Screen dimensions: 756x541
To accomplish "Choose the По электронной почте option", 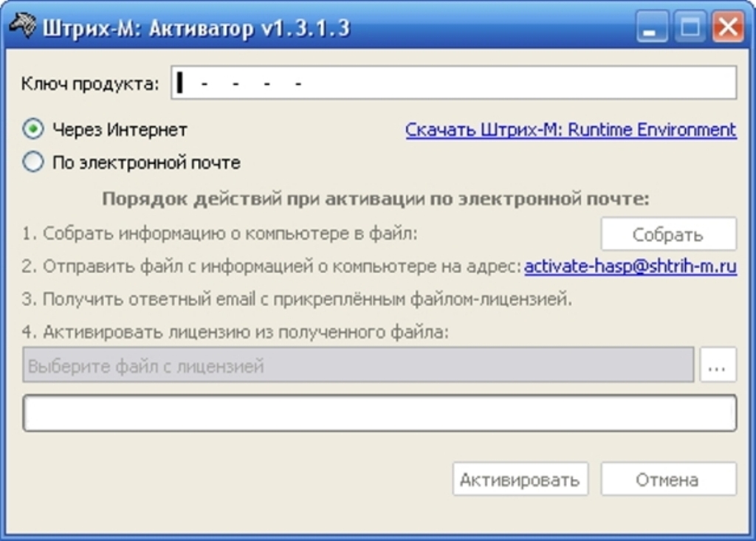I will [x=33, y=162].
